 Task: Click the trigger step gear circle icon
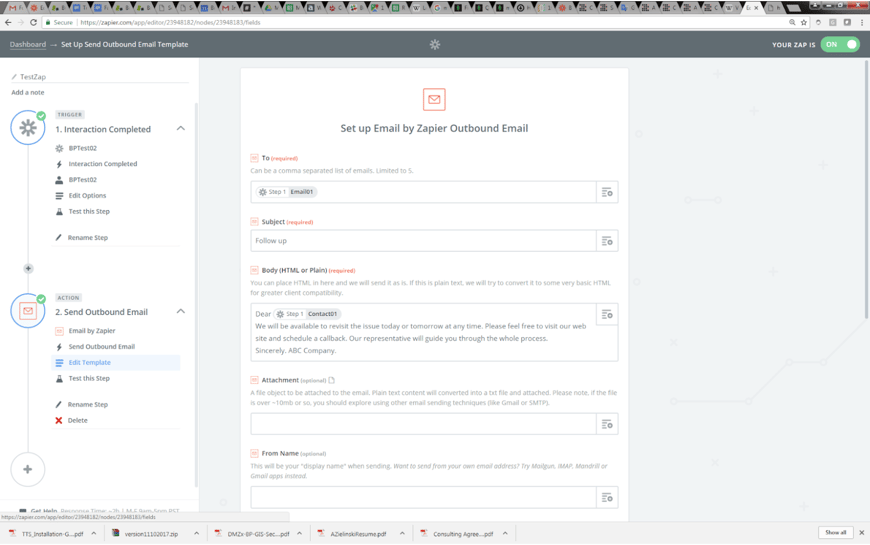pyautogui.click(x=28, y=128)
